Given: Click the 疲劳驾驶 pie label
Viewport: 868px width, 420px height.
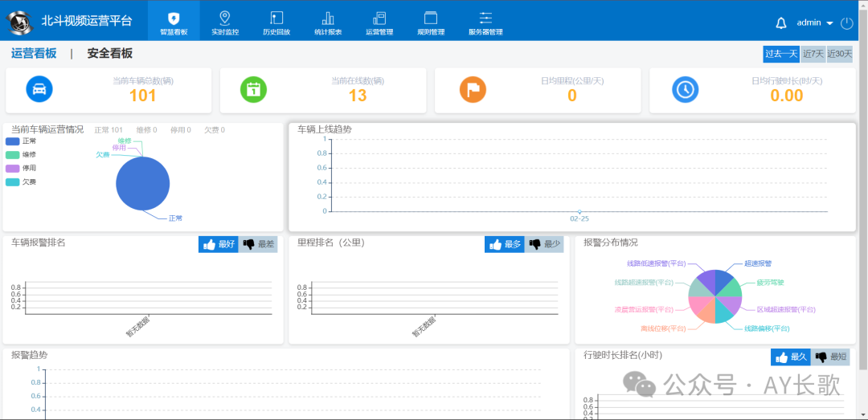Looking at the screenshot, I should click(x=771, y=282).
